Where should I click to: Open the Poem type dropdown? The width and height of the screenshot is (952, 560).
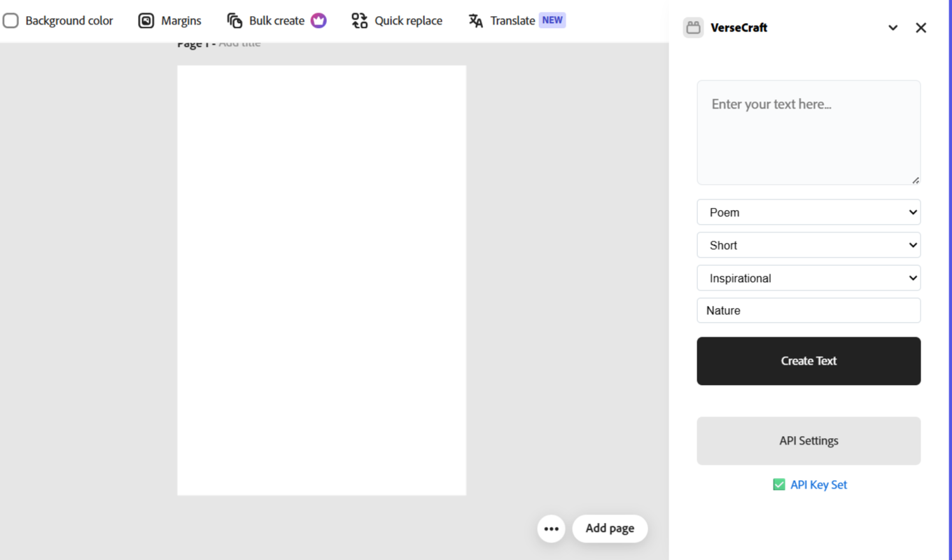808,212
